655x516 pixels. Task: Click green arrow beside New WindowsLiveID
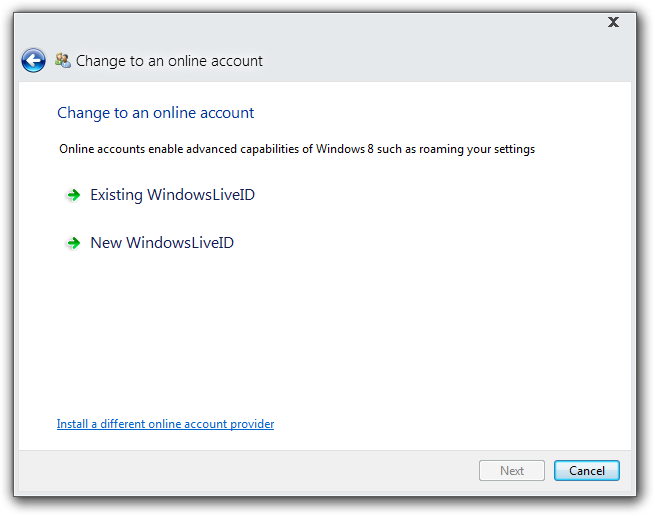pyautogui.click(x=73, y=244)
